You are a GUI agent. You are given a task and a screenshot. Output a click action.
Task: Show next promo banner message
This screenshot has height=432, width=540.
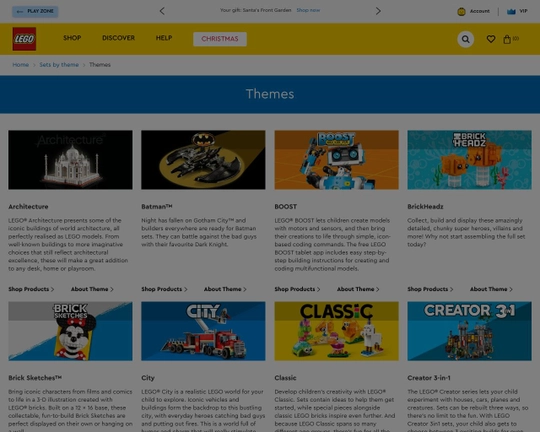pyautogui.click(x=378, y=11)
